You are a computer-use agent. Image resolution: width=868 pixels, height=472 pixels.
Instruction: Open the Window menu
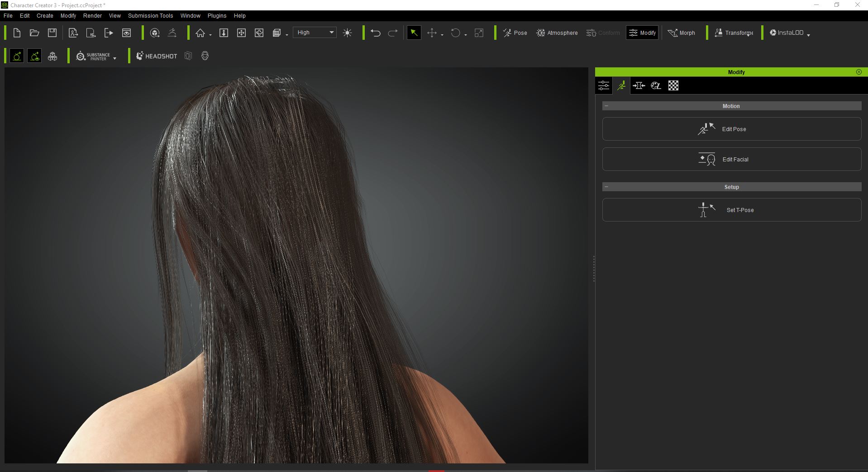[191, 15]
